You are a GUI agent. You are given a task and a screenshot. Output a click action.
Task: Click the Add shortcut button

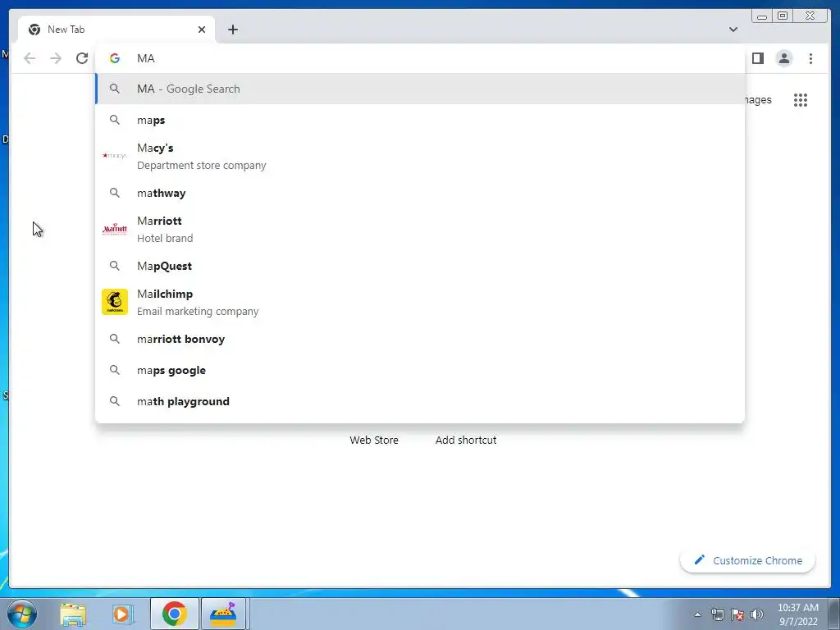[x=466, y=440]
